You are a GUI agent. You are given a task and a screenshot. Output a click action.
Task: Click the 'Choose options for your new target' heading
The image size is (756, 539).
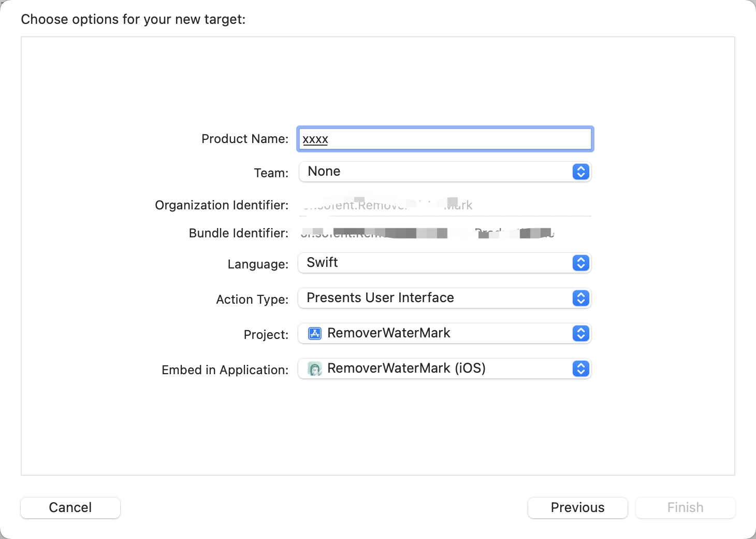coord(133,19)
